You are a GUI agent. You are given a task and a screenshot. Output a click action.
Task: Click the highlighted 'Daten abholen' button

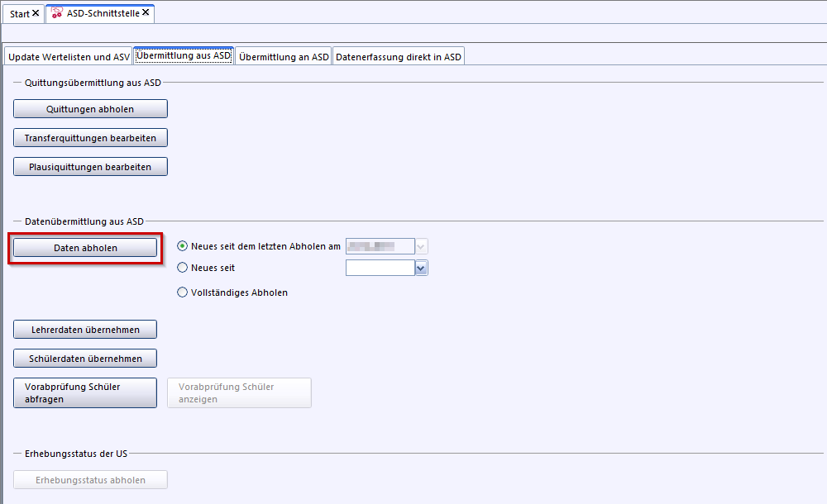85,248
